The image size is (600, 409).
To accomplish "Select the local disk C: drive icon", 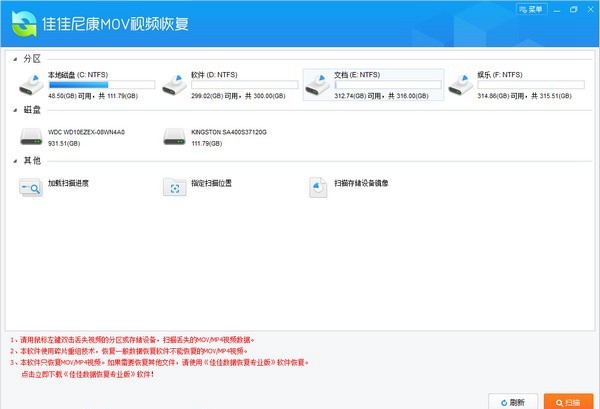I will click(31, 85).
